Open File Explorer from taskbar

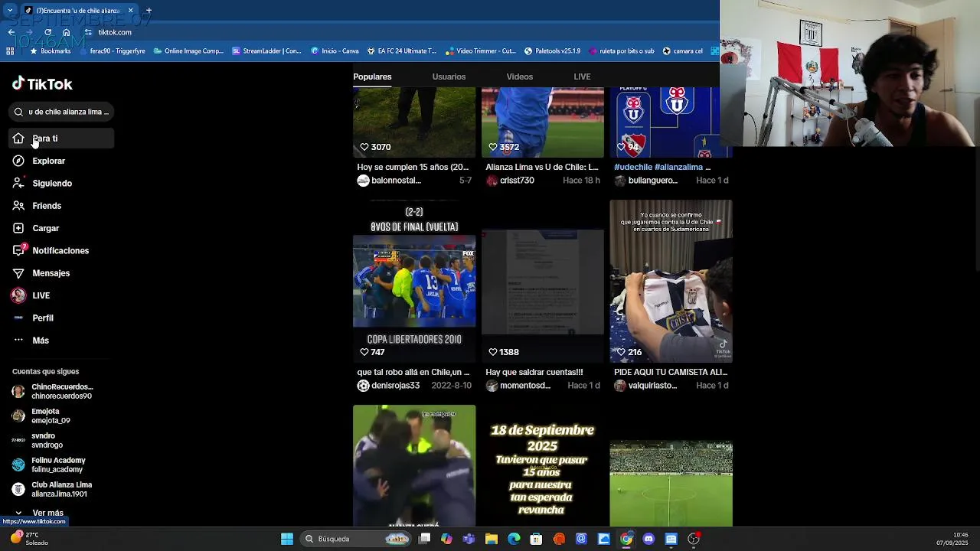(492, 539)
